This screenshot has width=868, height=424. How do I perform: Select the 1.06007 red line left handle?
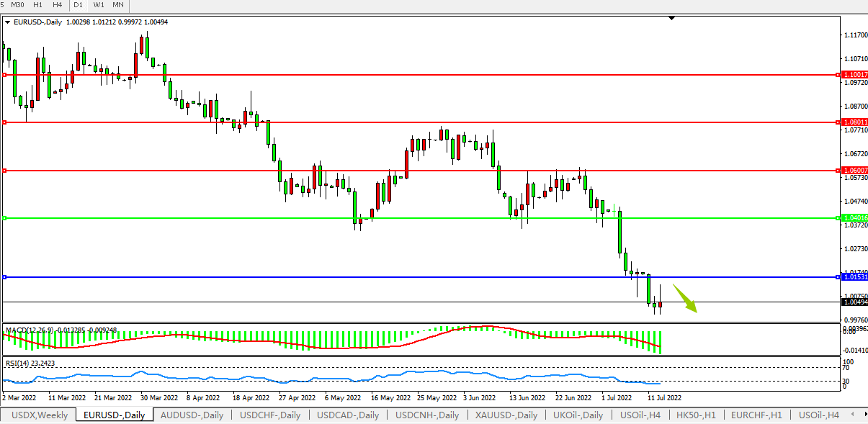(4, 171)
